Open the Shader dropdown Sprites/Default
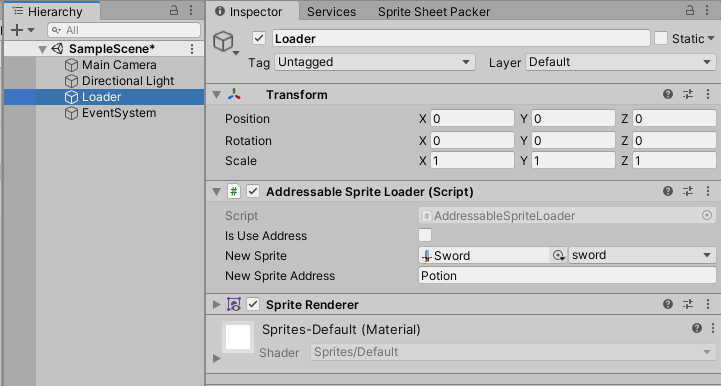 (x=513, y=352)
